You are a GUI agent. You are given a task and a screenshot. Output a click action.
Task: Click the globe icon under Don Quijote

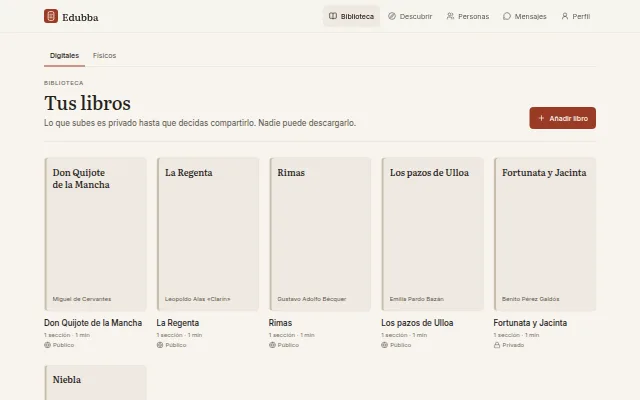tap(47, 345)
